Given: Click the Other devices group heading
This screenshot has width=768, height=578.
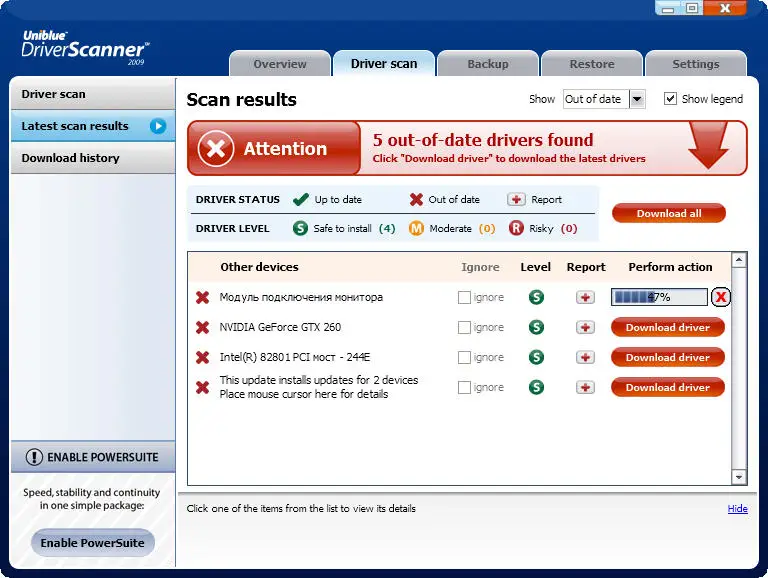Looking at the screenshot, I should click(x=259, y=267).
